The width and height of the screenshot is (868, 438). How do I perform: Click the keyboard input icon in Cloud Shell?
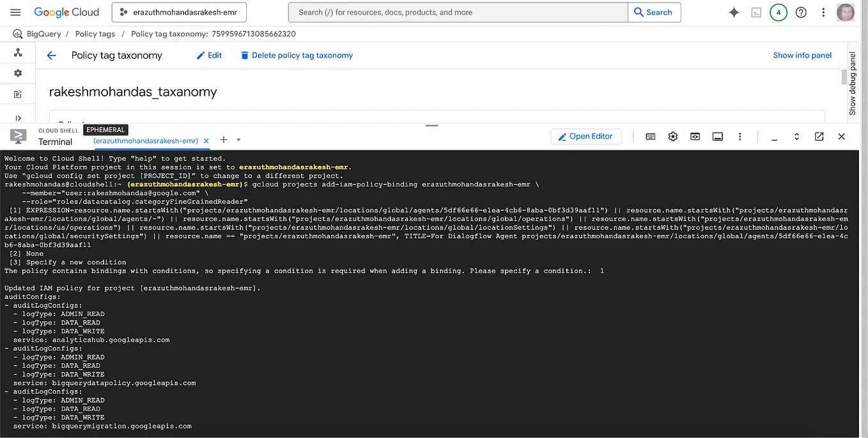650,136
